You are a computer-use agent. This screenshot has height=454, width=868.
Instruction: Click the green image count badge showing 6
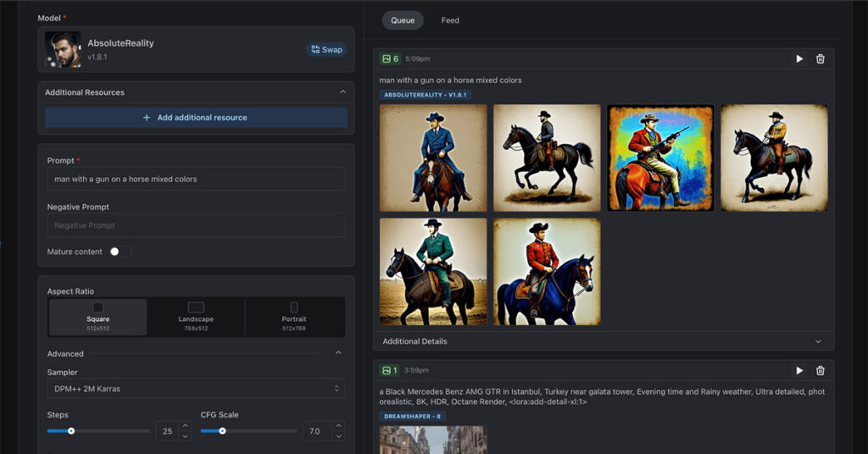coord(391,58)
